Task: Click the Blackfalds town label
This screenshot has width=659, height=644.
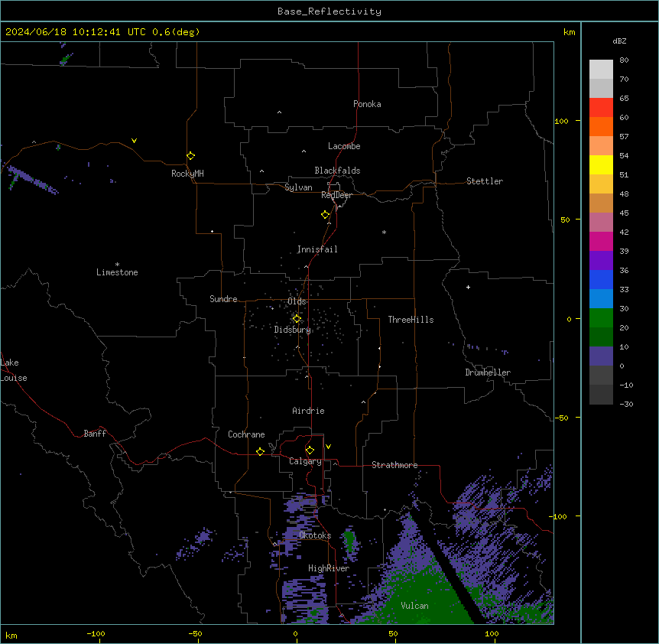Action: coord(337,171)
